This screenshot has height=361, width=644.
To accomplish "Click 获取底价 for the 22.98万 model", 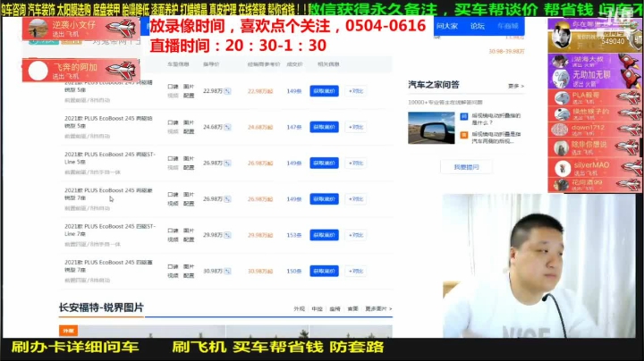I will click(x=324, y=91).
